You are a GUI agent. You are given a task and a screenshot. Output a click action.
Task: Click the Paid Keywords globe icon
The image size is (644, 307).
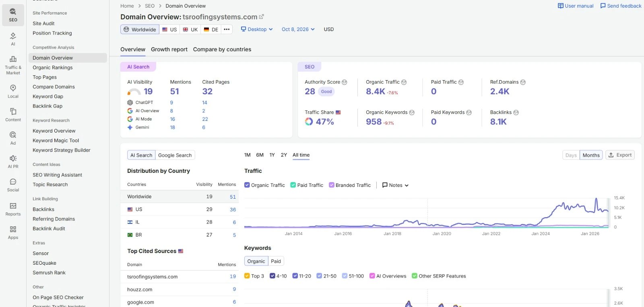[469, 112]
